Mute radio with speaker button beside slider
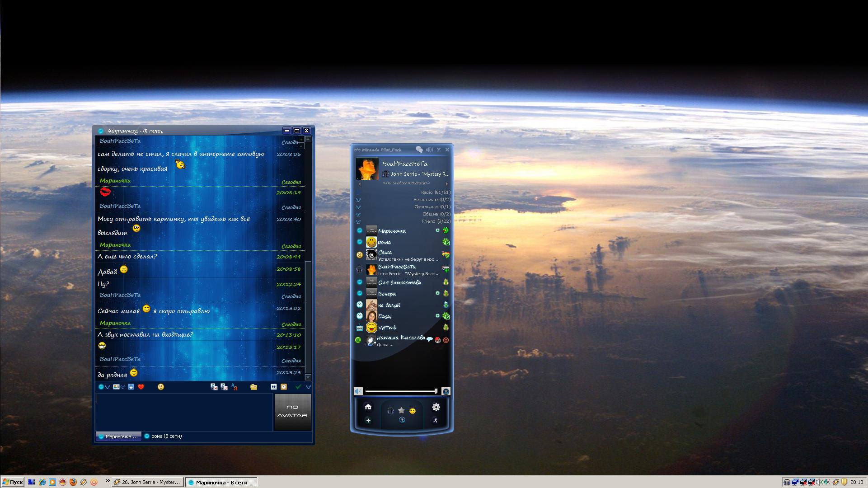 (x=358, y=391)
